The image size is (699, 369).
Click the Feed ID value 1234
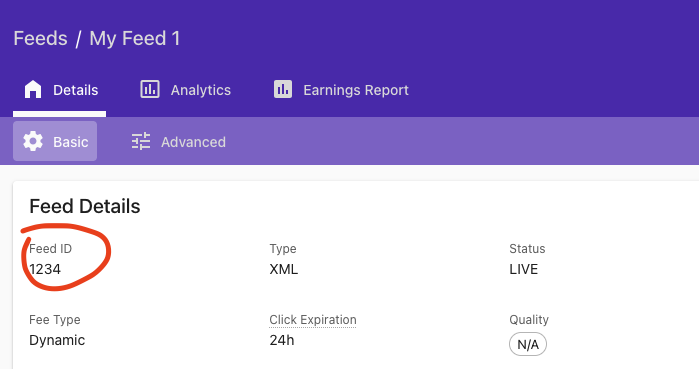point(45,269)
